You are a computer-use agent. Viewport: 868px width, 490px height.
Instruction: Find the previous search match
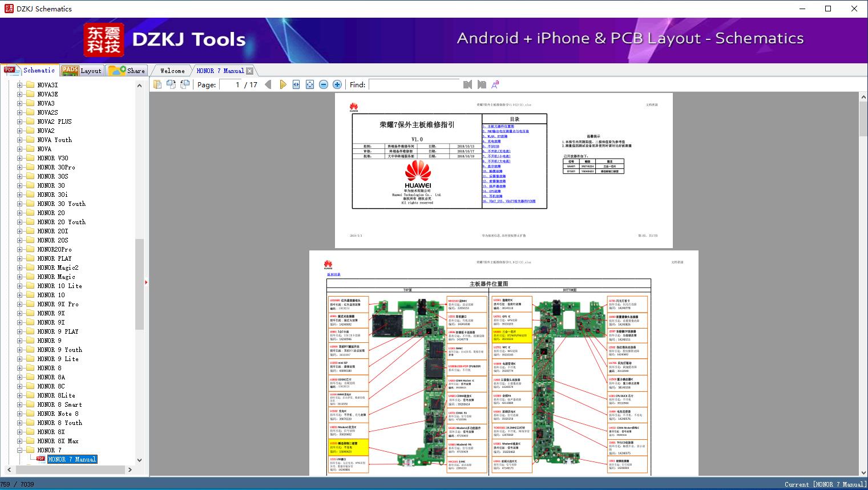[x=468, y=84]
